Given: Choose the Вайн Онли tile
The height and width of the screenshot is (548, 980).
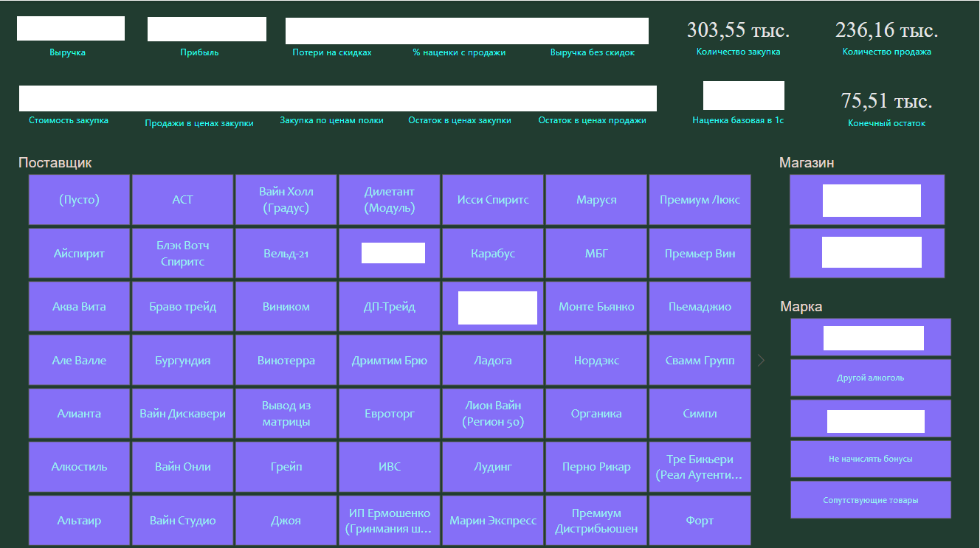Looking at the screenshot, I should pos(182,467).
